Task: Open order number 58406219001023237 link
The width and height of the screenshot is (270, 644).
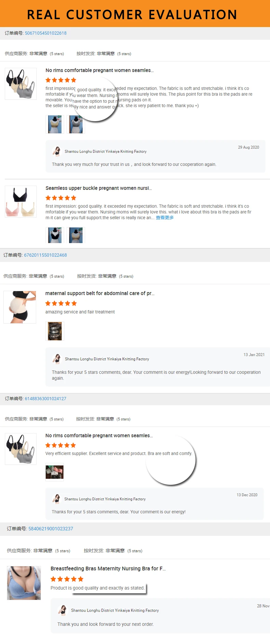Action: [51, 529]
